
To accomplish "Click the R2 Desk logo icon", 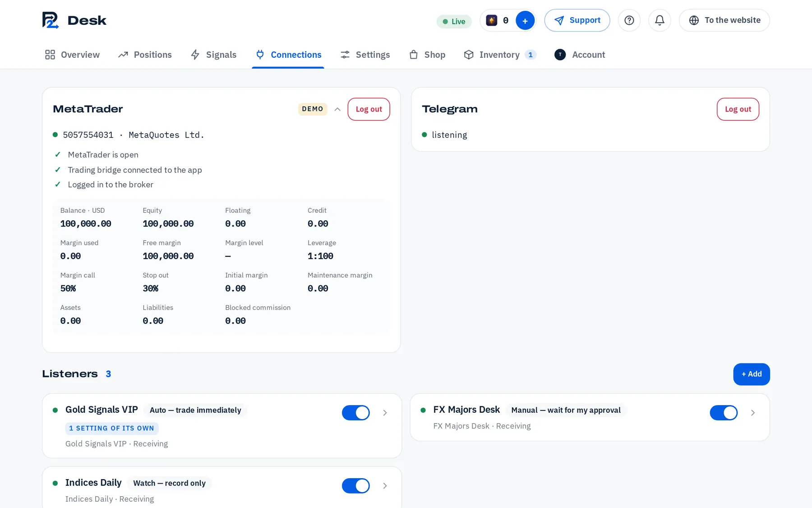I will pyautogui.click(x=51, y=20).
